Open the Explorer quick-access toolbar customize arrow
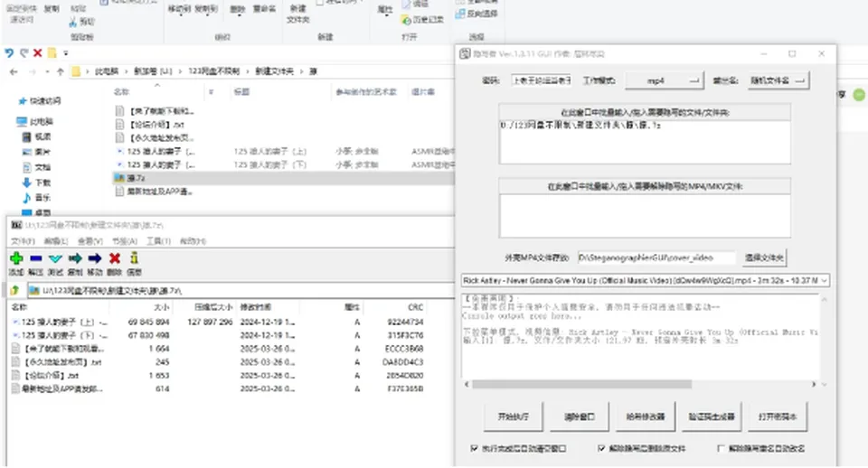This screenshot has width=868, height=468. click(x=66, y=53)
